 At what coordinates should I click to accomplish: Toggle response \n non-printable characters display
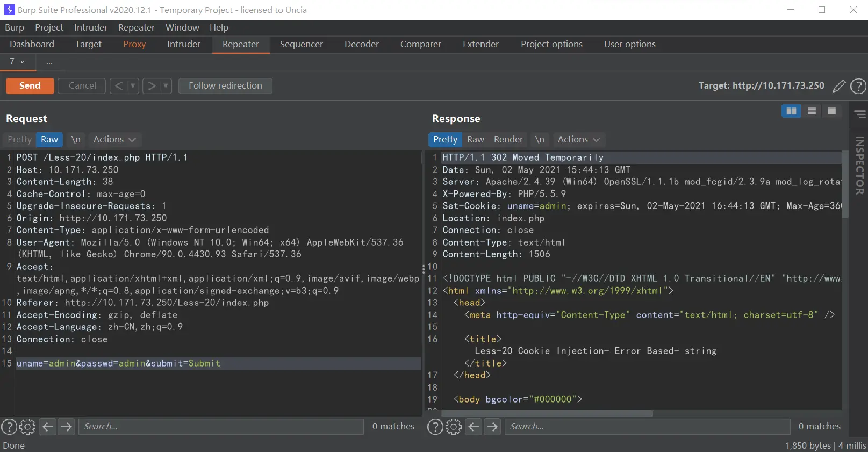(540, 140)
